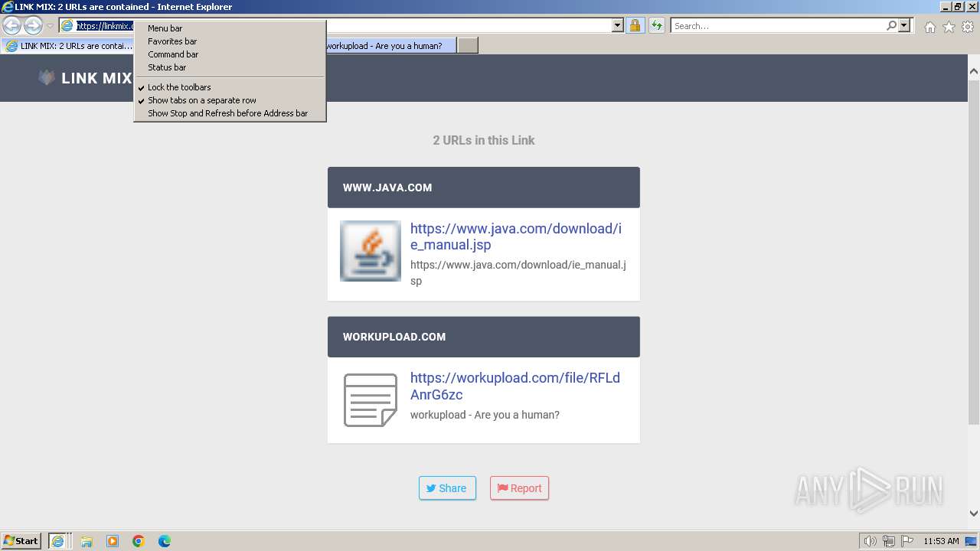Switch to the LINK MIX tab
980x551 pixels.
click(69, 46)
